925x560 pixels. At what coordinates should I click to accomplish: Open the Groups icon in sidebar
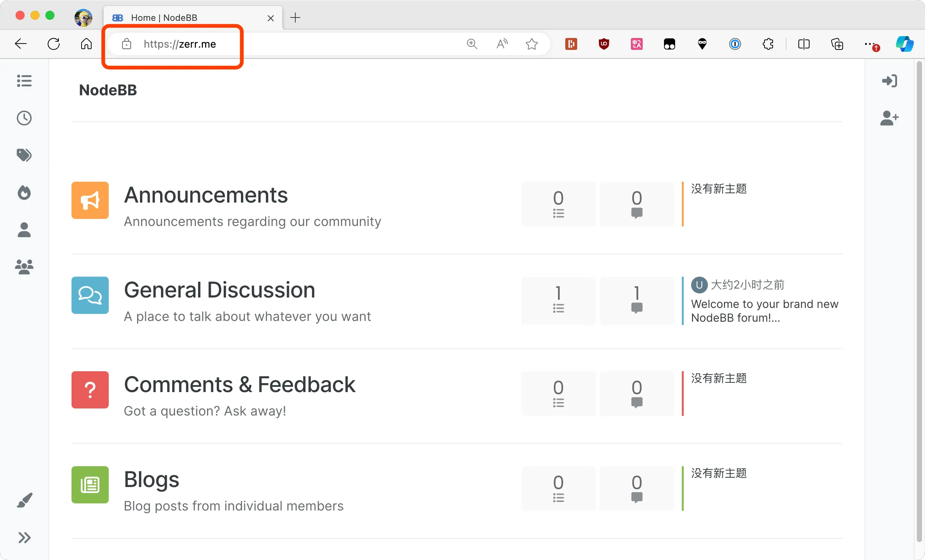[25, 267]
